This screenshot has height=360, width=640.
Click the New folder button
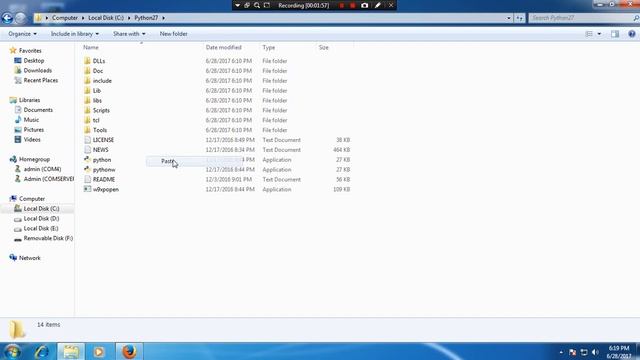click(173, 34)
